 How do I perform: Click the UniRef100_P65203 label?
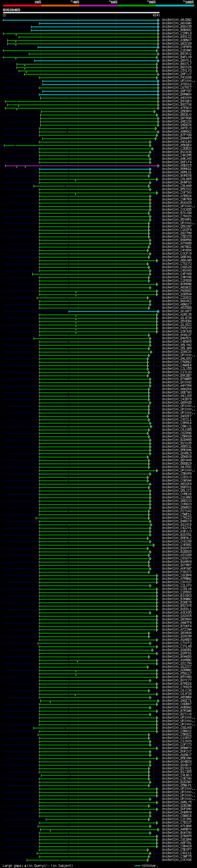point(177,328)
